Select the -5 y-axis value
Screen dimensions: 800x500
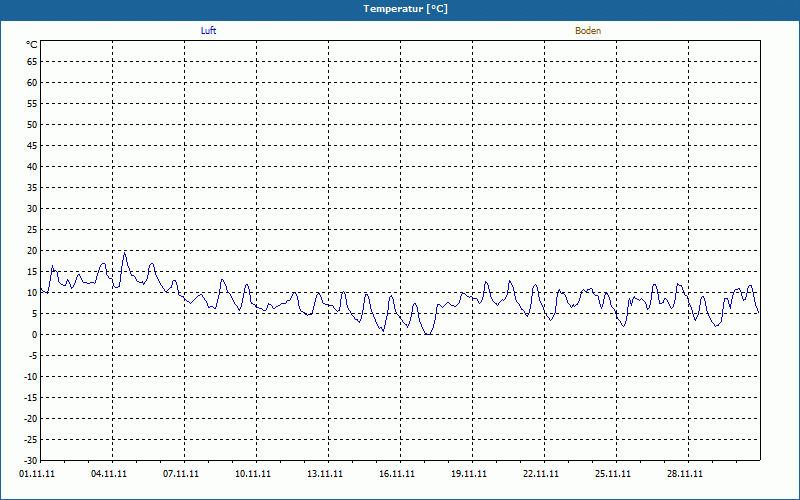(33, 356)
